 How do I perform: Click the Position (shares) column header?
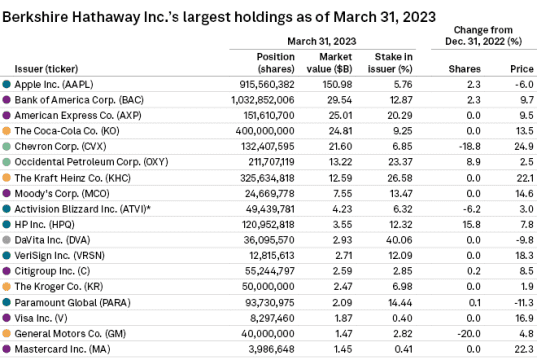(x=276, y=63)
